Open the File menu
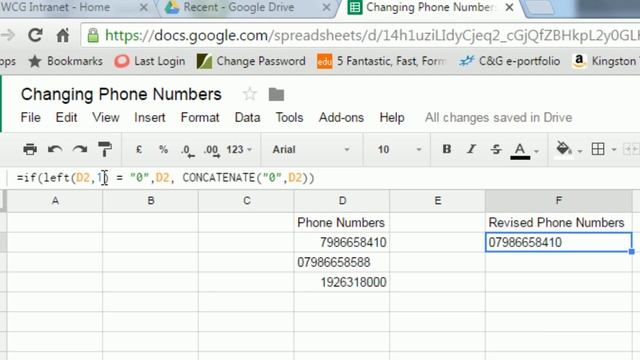 (31, 118)
